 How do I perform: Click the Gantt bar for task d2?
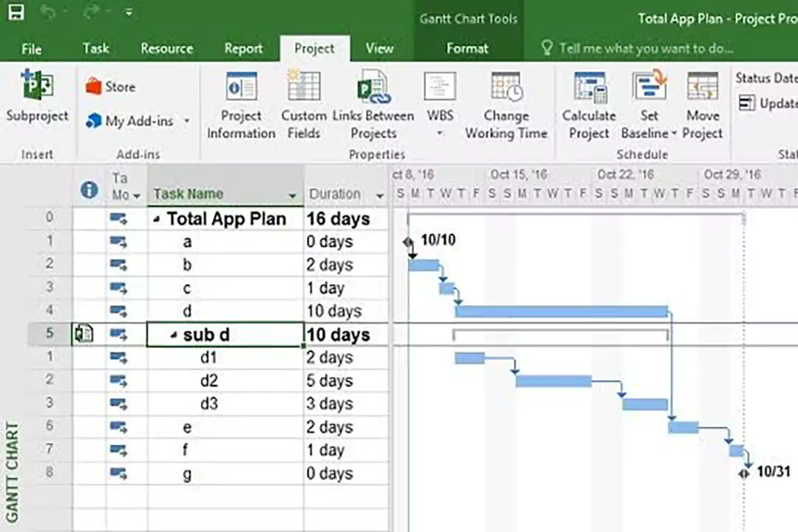pyautogui.click(x=553, y=381)
